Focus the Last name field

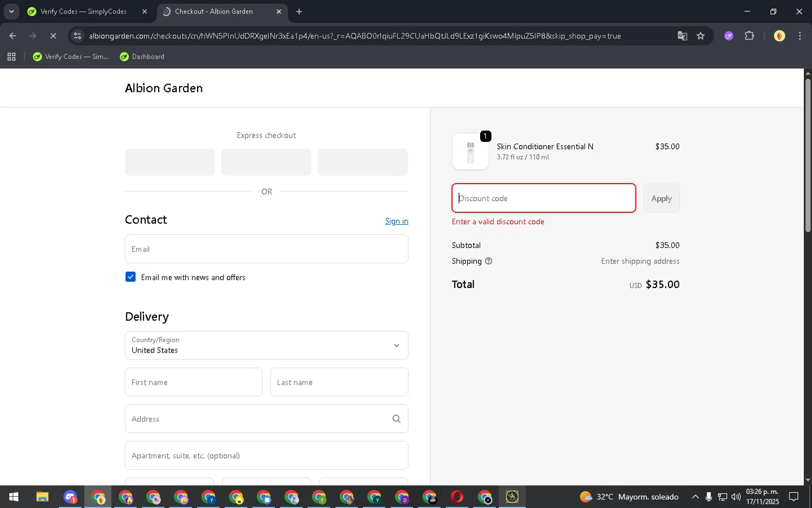(x=339, y=382)
